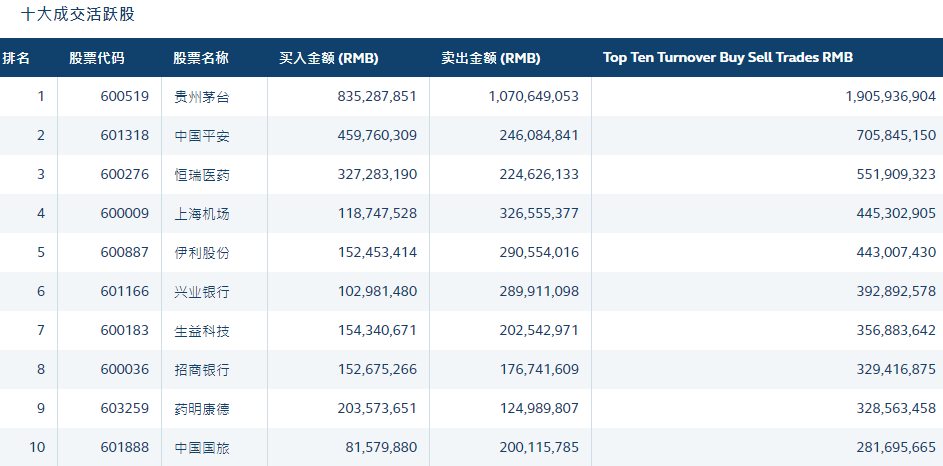943x466 pixels.
Task: Select stock name 招商银行
Action: (201, 370)
